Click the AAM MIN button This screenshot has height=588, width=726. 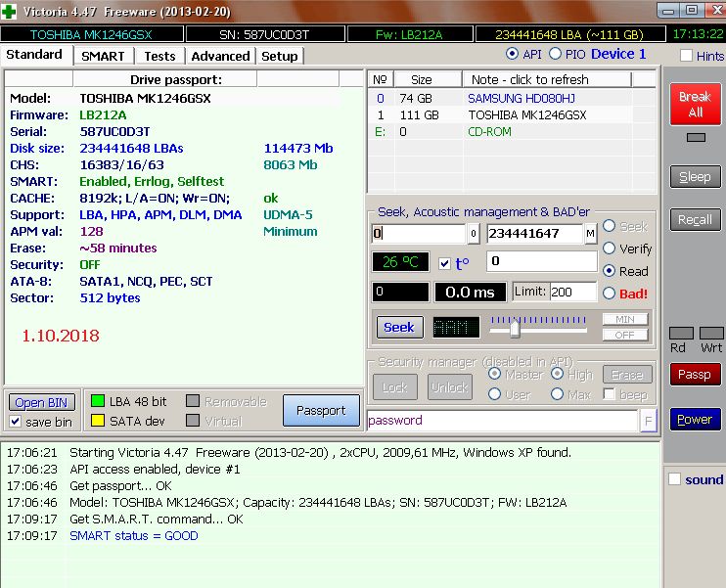[625, 320]
